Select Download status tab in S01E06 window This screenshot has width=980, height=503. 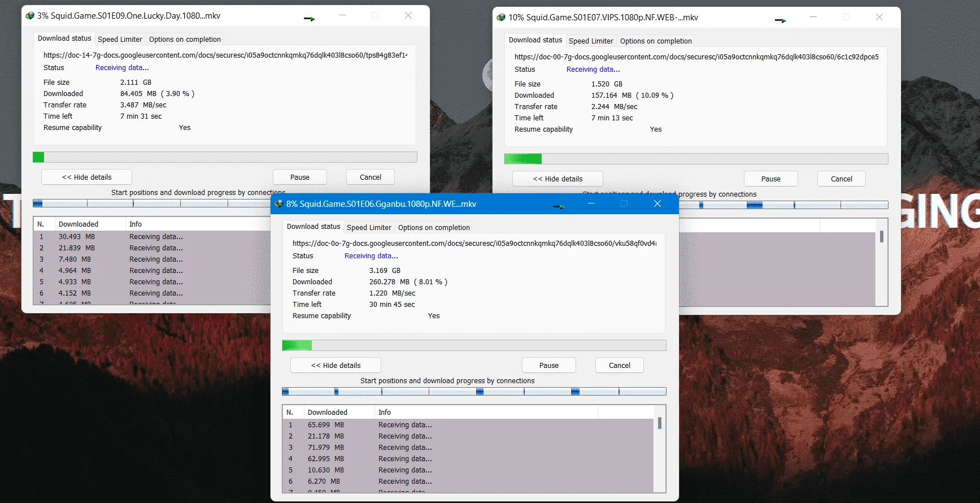[x=313, y=226]
